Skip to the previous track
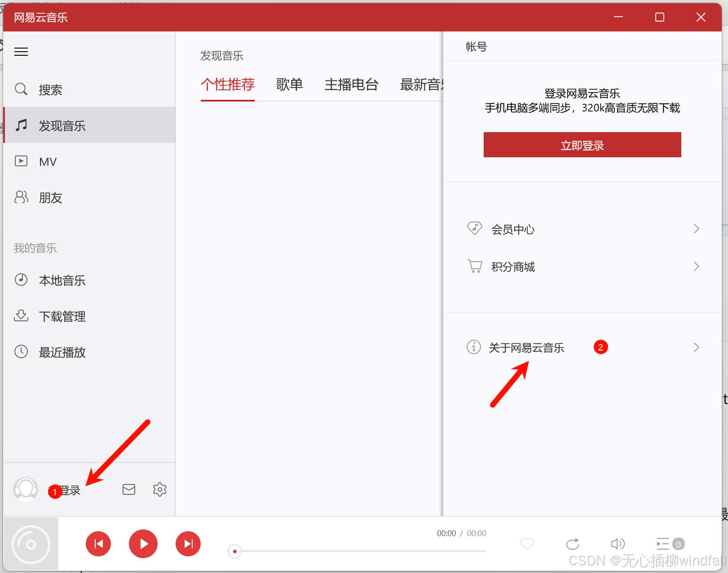Image resolution: width=728 pixels, height=573 pixels. 98,544
